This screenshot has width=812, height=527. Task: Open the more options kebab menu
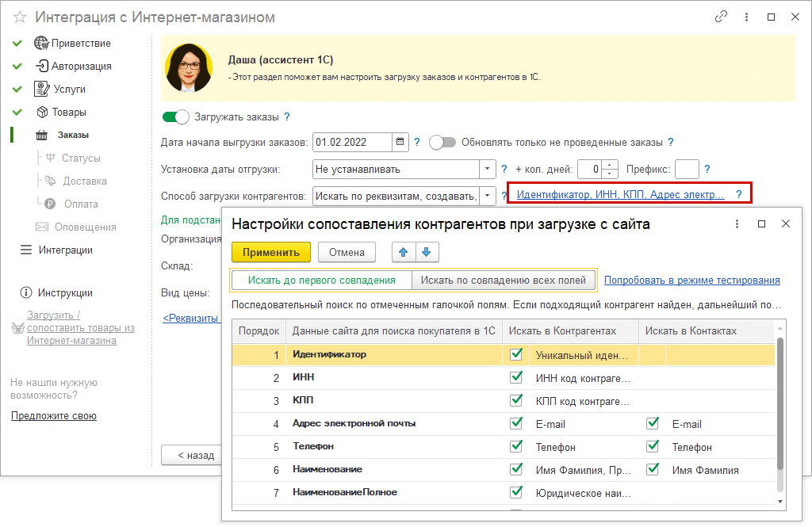745,17
